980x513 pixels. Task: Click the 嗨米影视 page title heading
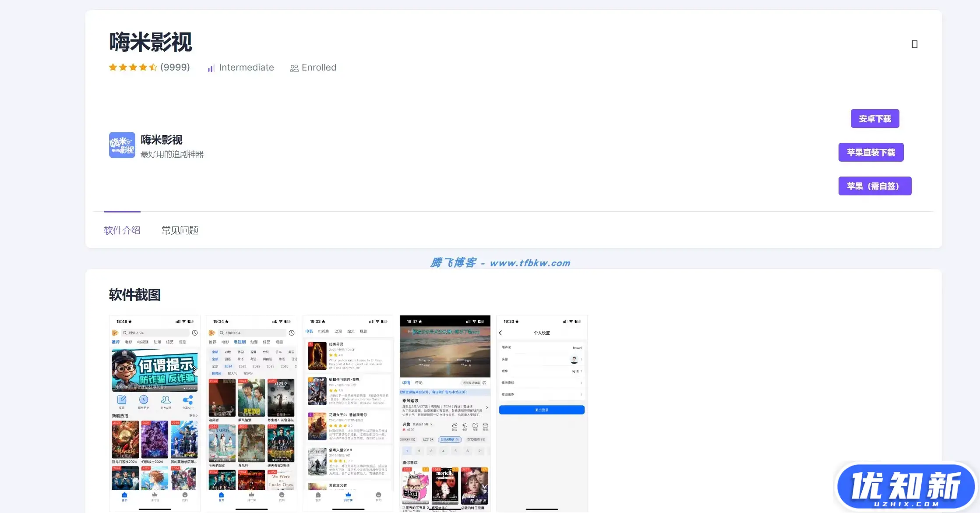point(151,42)
